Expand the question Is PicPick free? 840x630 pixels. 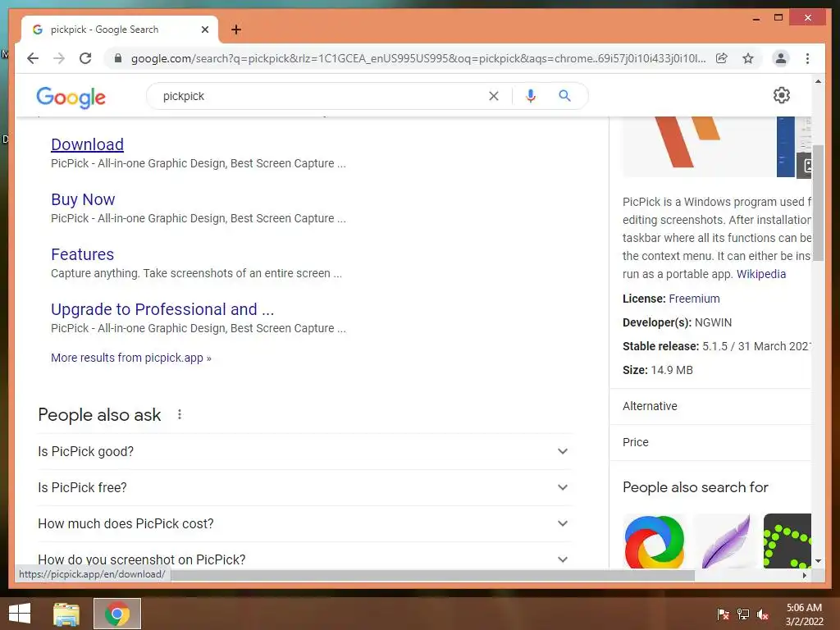pos(304,487)
